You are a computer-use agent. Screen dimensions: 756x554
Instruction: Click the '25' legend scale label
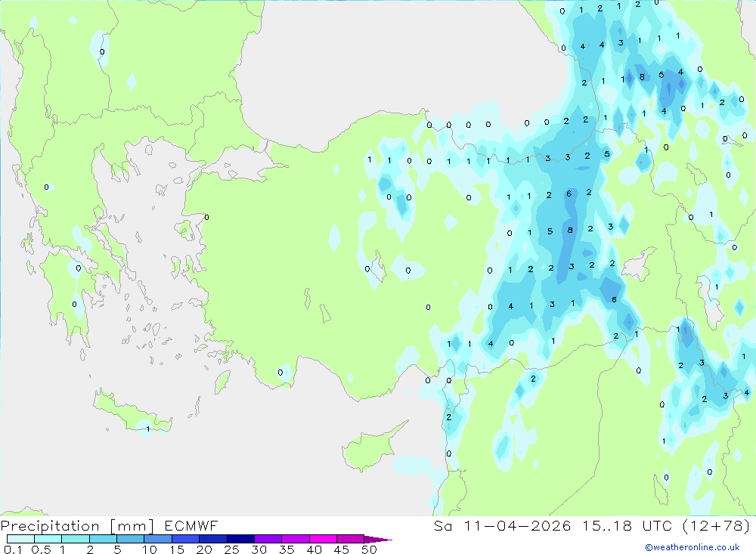point(232,549)
